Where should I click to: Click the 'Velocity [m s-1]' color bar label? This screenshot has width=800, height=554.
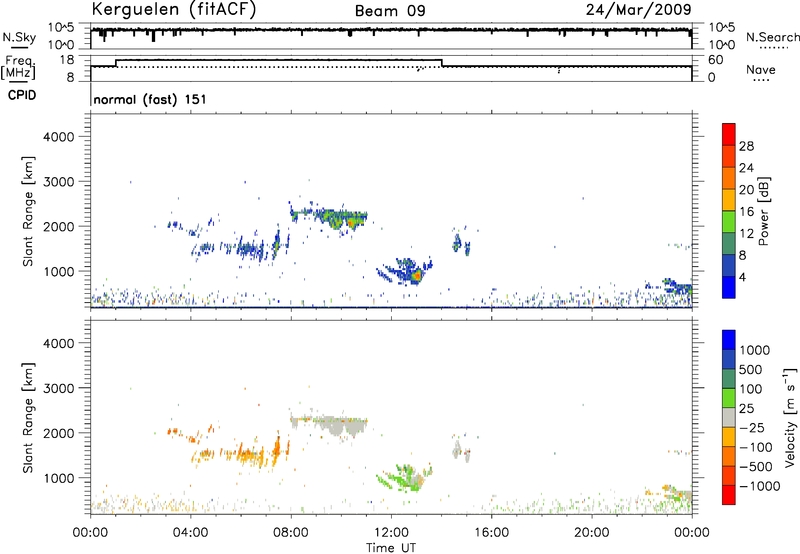tap(790, 417)
